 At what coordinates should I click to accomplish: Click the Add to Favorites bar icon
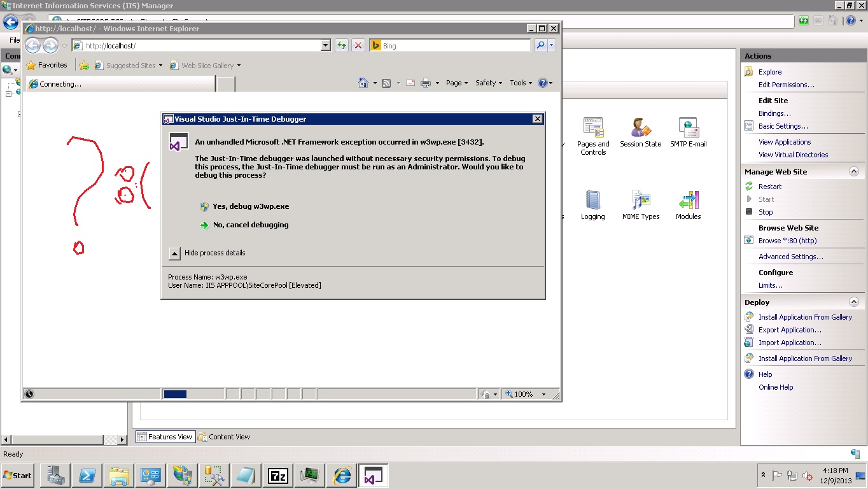pyautogui.click(x=84, y=65)
